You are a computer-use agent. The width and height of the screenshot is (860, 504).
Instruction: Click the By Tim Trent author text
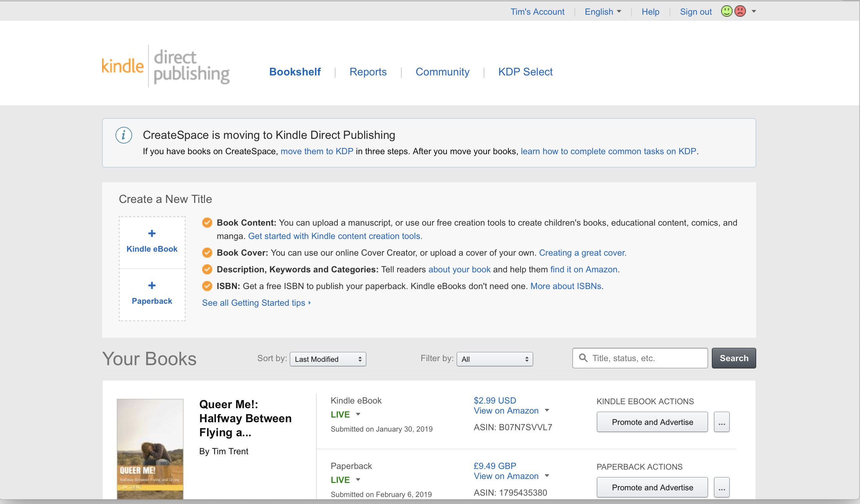(224, 451)
